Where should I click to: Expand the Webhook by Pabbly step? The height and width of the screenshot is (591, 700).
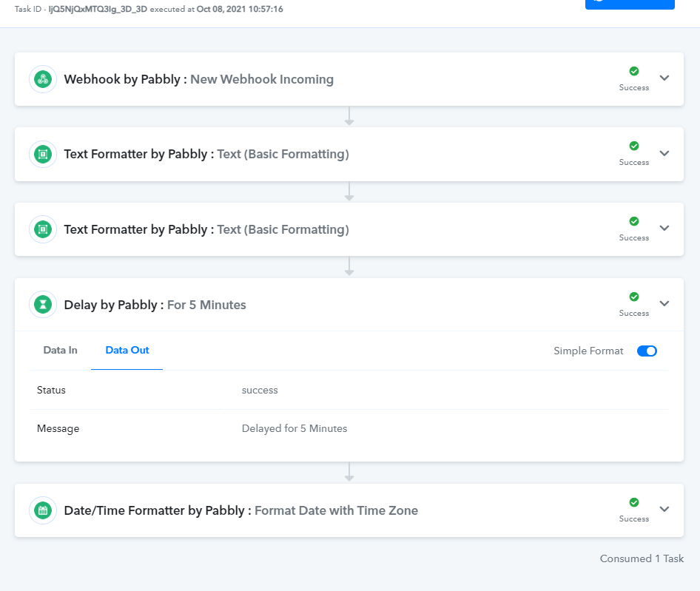coord(664,78)
